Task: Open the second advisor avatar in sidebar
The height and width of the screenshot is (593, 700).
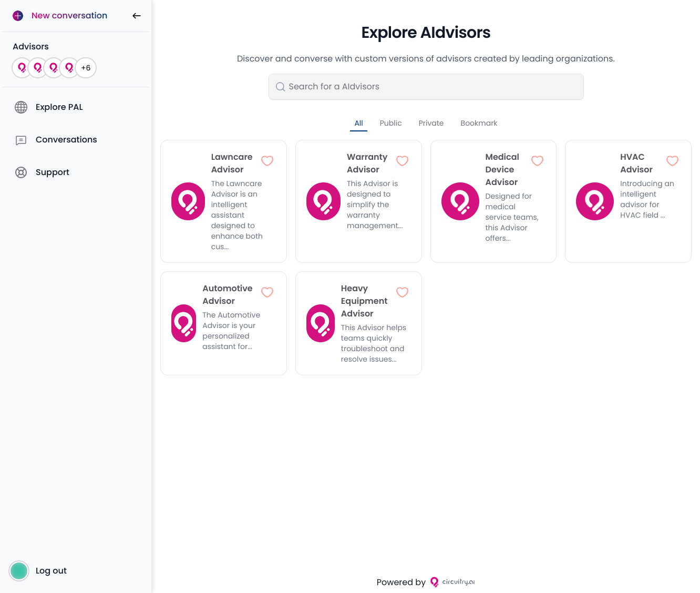Action: 38,68
